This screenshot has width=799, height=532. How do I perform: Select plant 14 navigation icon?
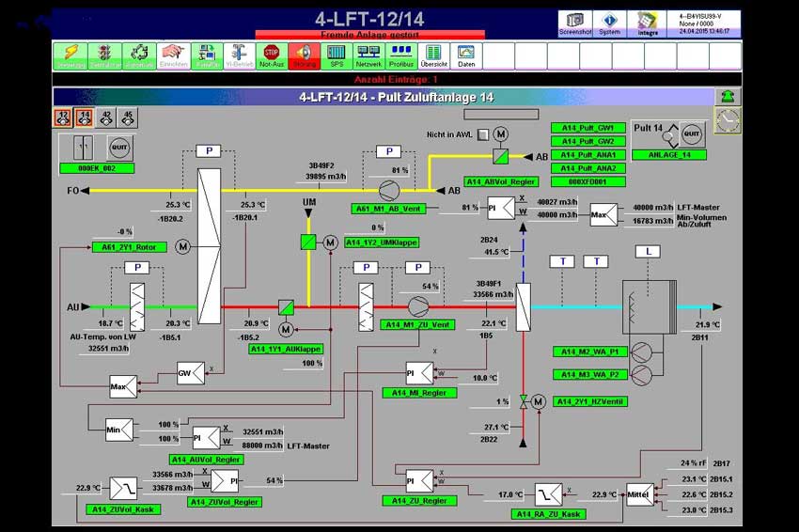(x=85, y=117)
